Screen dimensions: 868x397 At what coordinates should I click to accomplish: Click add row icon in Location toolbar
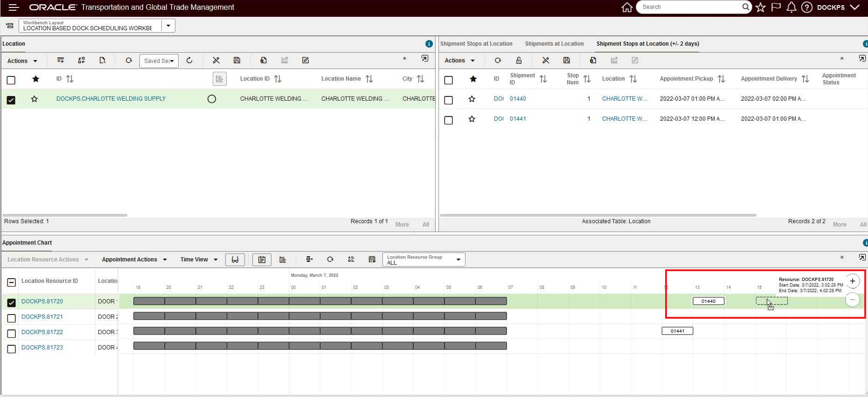click(61, 60)
